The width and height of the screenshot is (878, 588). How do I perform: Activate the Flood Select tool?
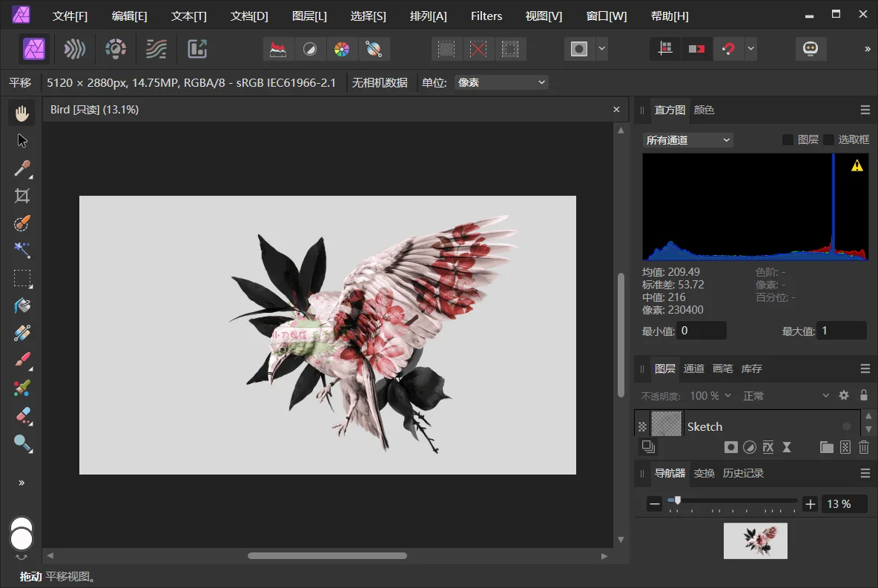(22, 251)
